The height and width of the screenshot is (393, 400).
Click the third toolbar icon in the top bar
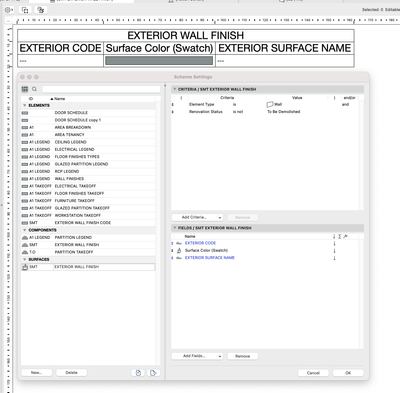[41, 10]
